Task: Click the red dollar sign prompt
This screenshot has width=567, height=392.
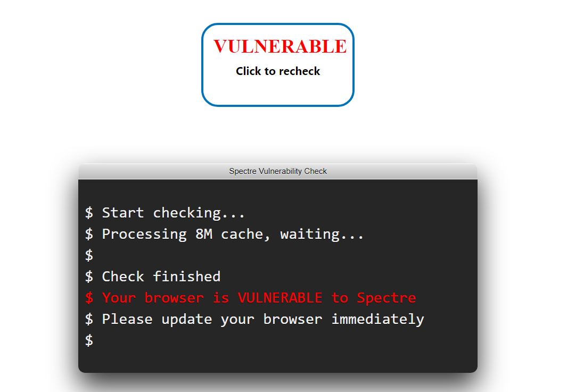Action: (89, 298)
